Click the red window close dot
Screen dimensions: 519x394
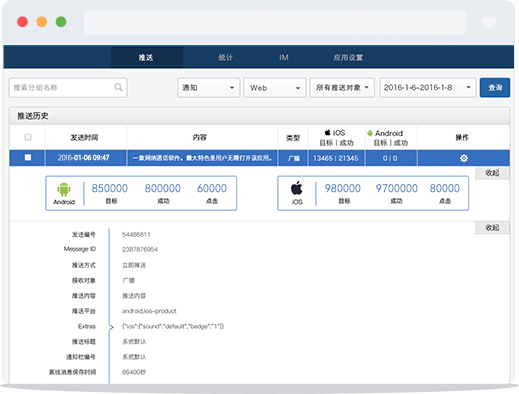click(x=22, y=22)
